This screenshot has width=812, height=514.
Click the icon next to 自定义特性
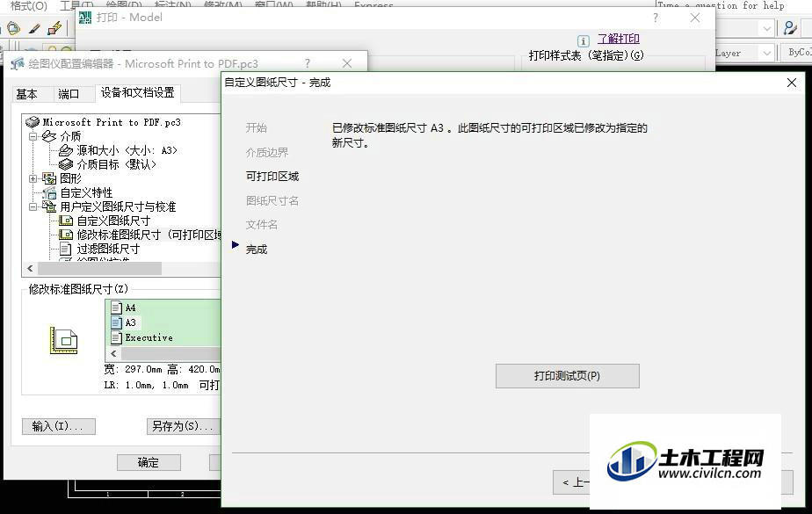[50, 193]
